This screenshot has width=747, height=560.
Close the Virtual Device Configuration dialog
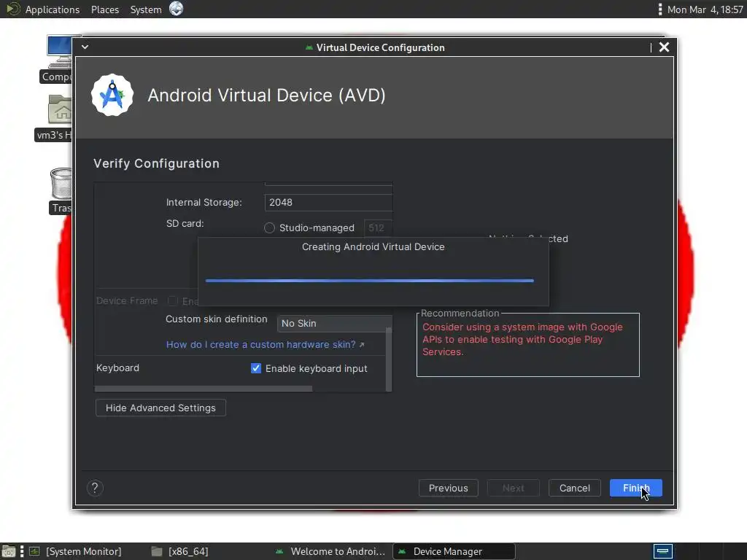tap(664, 47)
